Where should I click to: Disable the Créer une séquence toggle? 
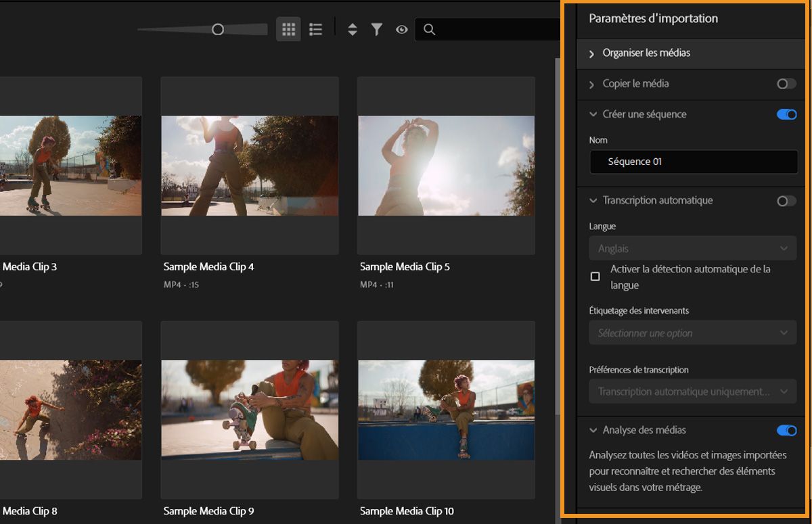pyautogui.click(x=786, y=114)
